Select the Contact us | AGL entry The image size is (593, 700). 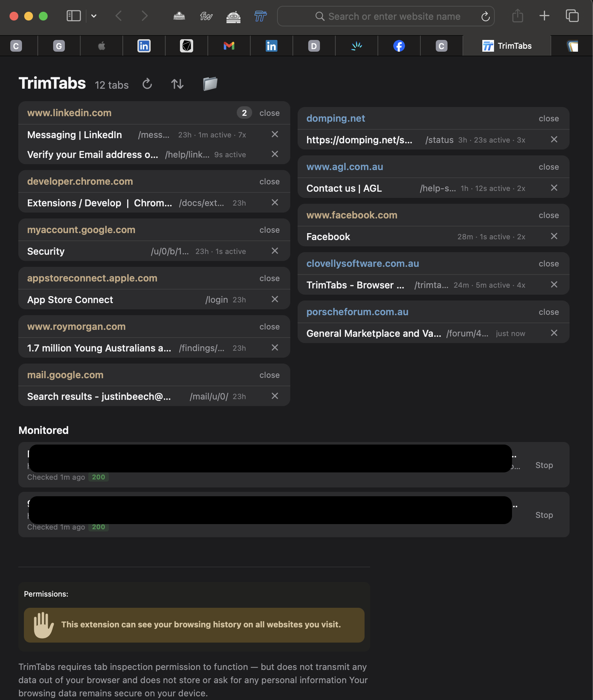coord(344,188)
